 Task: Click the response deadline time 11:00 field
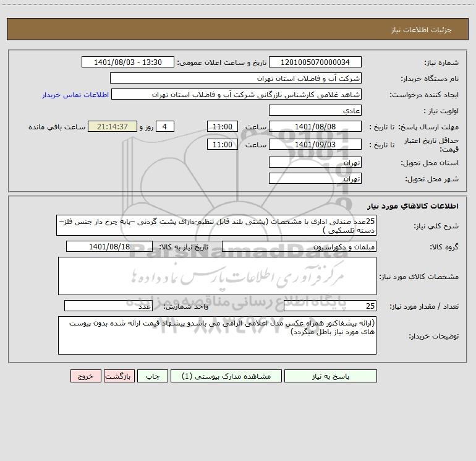[222, 126]
